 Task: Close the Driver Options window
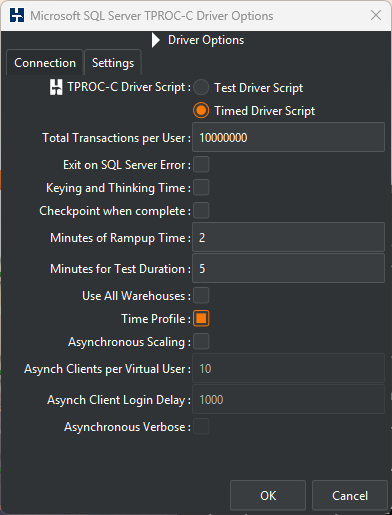(x=376, y=15)
